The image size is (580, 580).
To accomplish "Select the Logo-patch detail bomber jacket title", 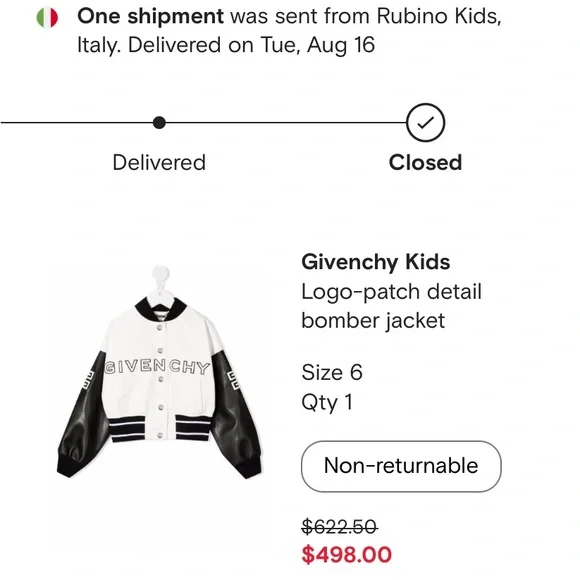I will point(391,306).
